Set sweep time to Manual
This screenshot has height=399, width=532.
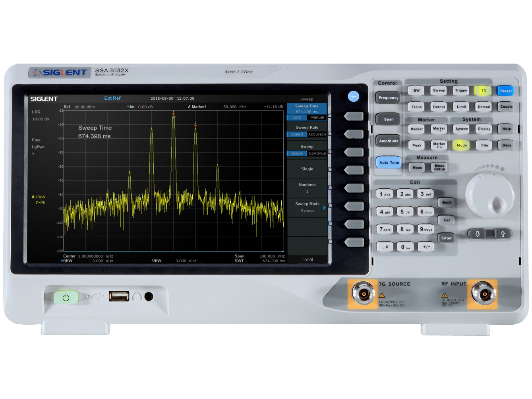pos(317,118)
